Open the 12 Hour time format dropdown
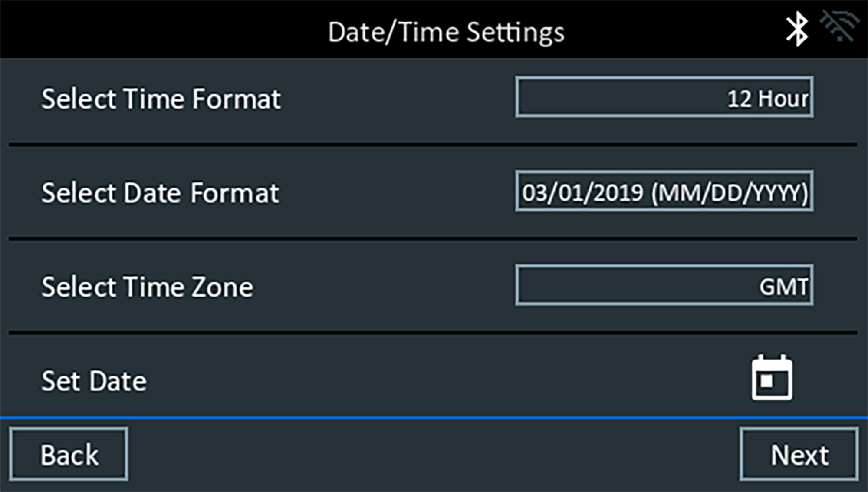The width and height of the screenshot is (868, 492). [664, 97]
